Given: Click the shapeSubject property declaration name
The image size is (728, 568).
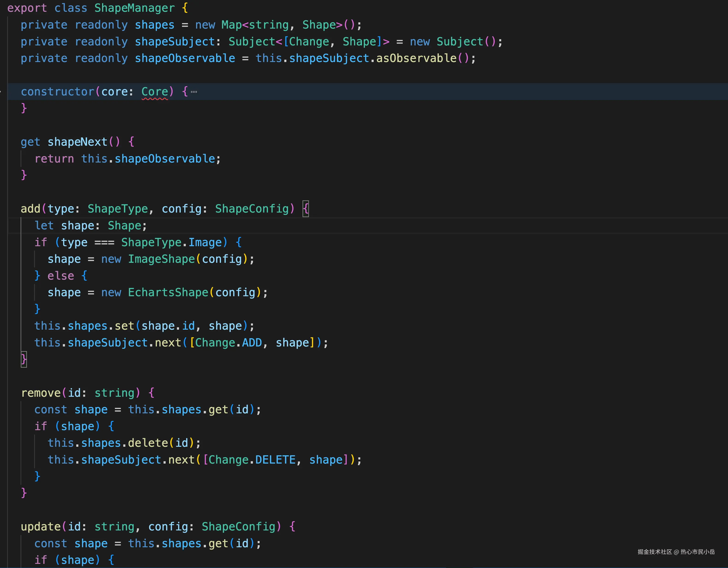Looking at the screenshot, I should pos(175,42).
